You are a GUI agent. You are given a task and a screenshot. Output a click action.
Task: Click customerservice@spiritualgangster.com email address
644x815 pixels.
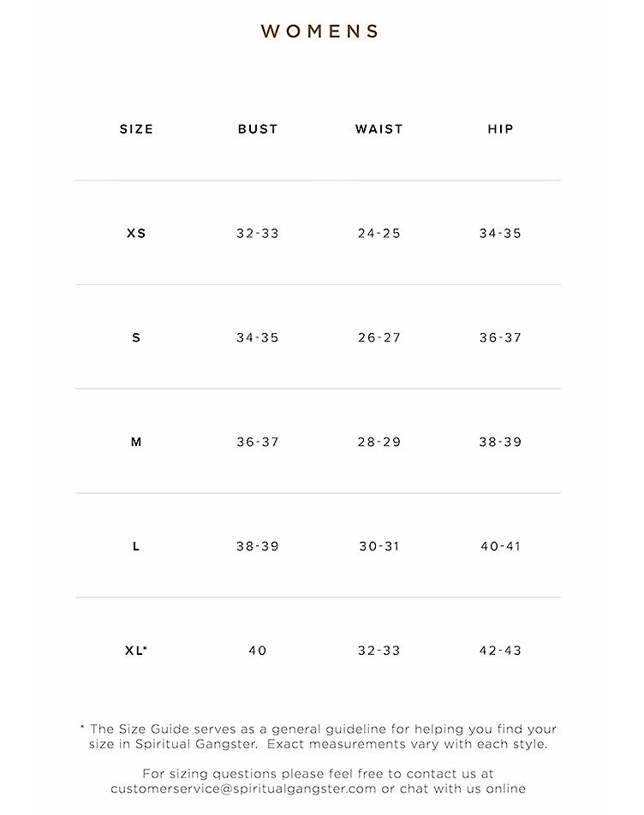(243, 789)
